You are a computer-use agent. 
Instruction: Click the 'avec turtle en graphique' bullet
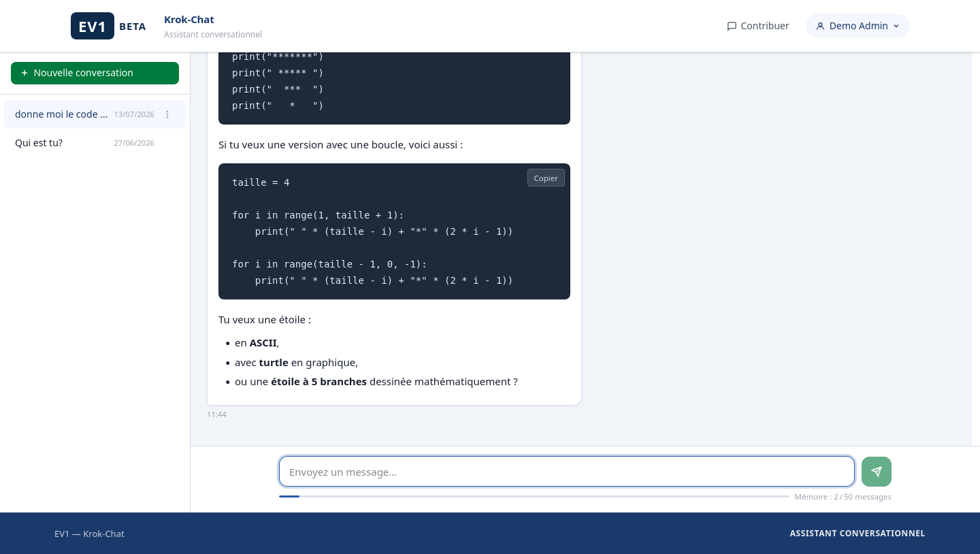pyautogui.click(x=296, y=363)
